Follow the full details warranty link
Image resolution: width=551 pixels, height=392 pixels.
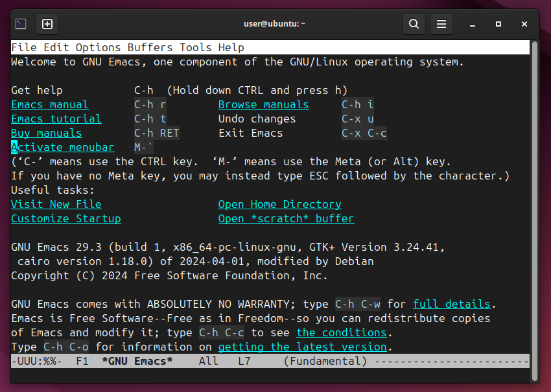452,304
